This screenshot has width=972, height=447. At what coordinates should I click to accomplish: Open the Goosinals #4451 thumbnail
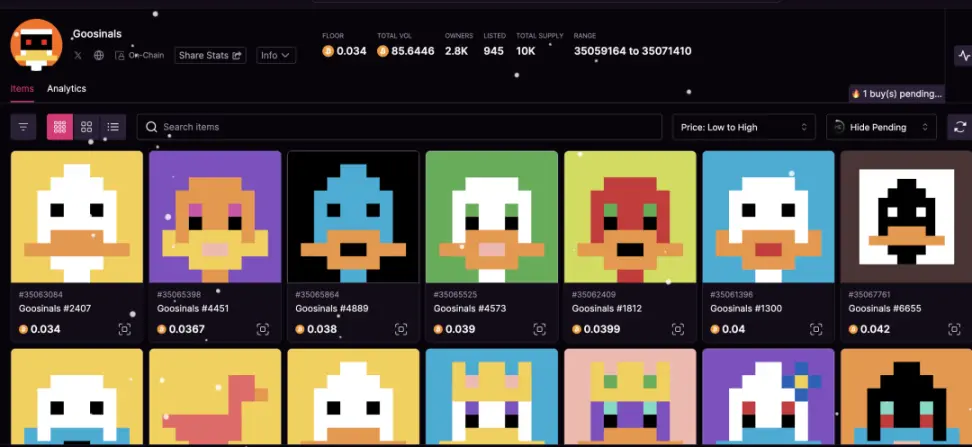pyautogui.click(x=215, y=217)
